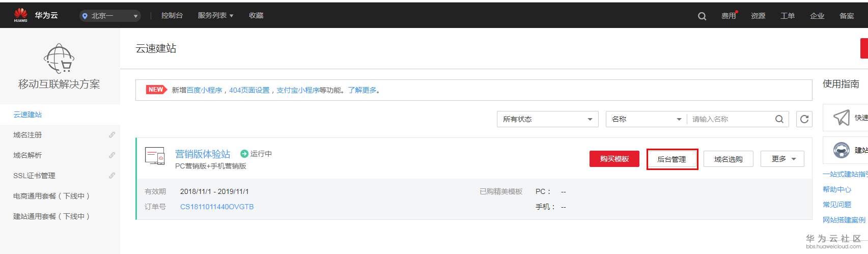Open the 常见问题 link
Screen dimensions: 868x254
(x=837, y=205)
